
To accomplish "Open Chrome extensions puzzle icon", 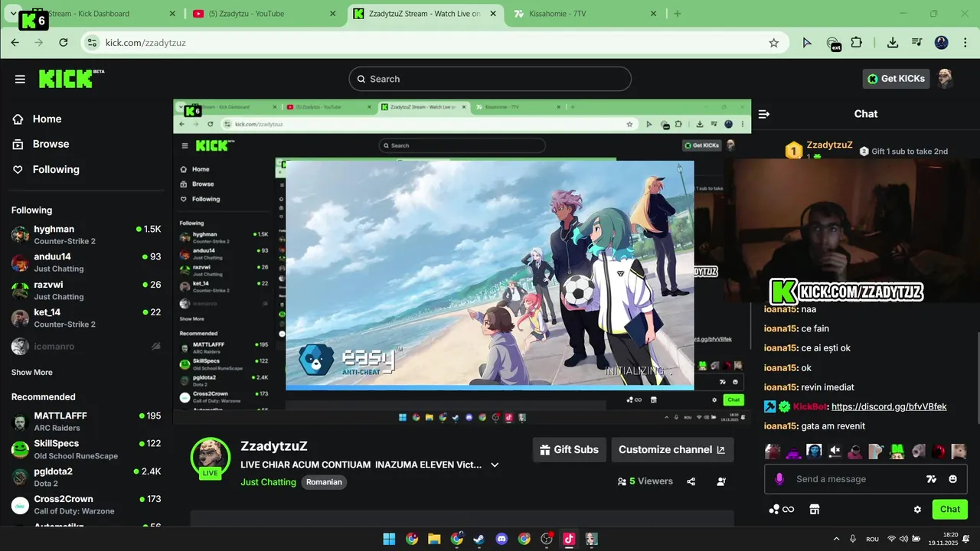I will coord(857,43).
